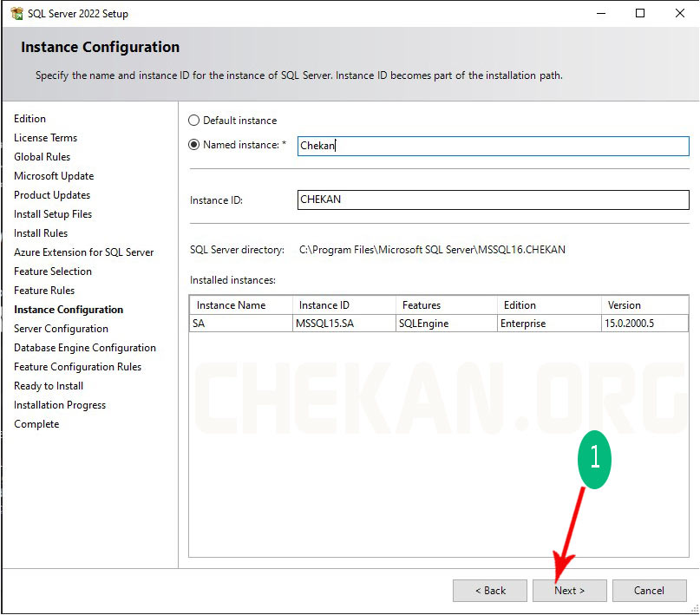Select Database Engine Configuration step
Image resolution: width=700 pixels, height=615 pixels.
[85, 348]
